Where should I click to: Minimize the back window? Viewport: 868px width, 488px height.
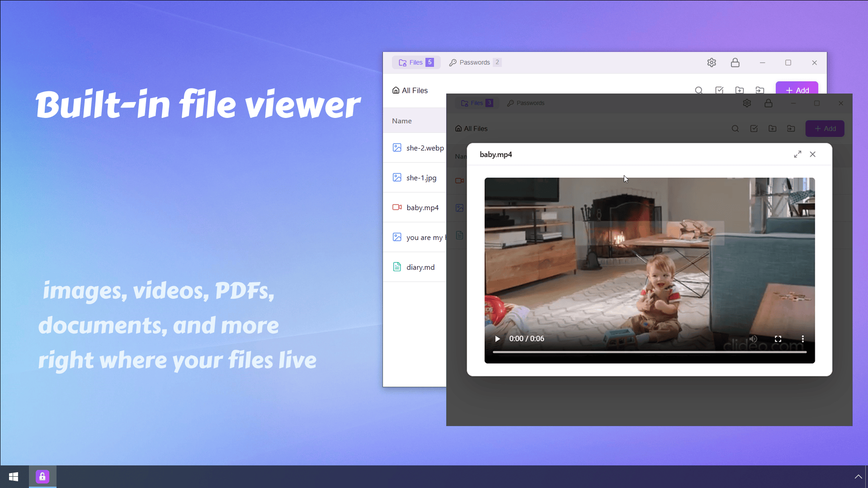[763, 62]
